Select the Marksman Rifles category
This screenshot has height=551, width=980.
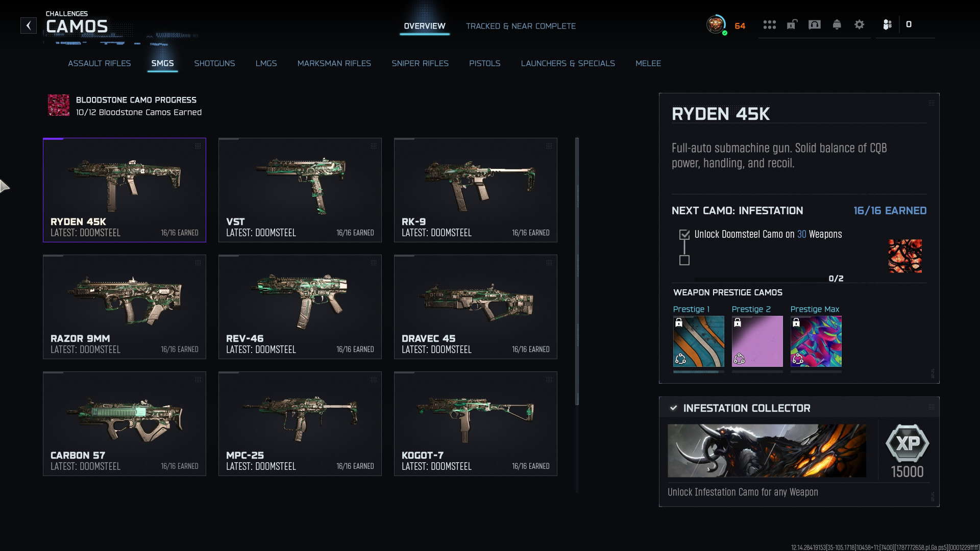(x=334, y=63)
